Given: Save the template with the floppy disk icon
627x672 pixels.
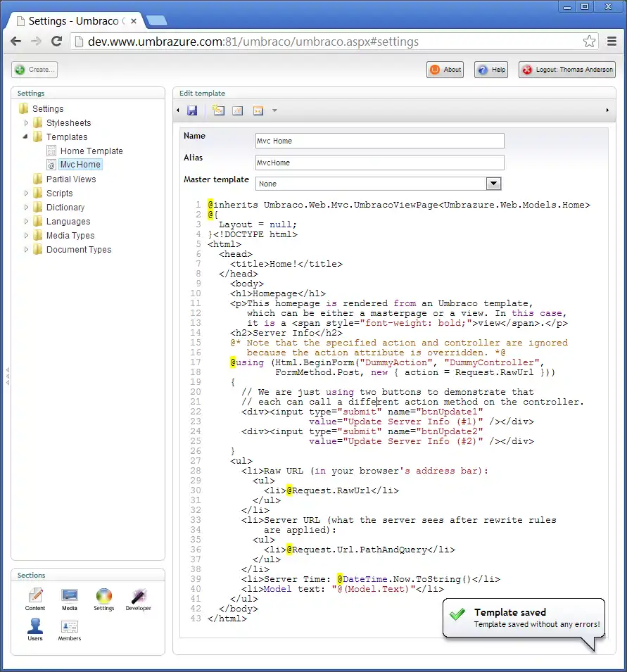Looking at the screenshot, I should (192, 110).
